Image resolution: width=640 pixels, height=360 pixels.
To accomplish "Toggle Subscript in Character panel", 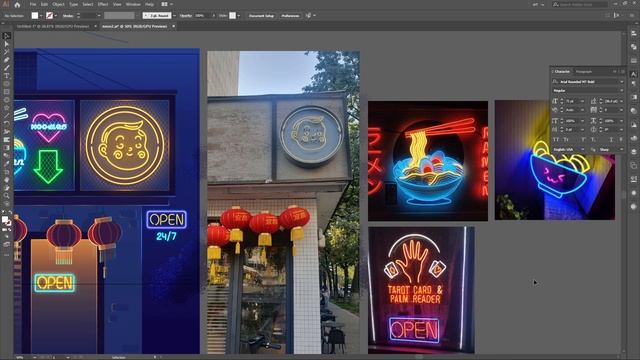I will click(593, 140).
